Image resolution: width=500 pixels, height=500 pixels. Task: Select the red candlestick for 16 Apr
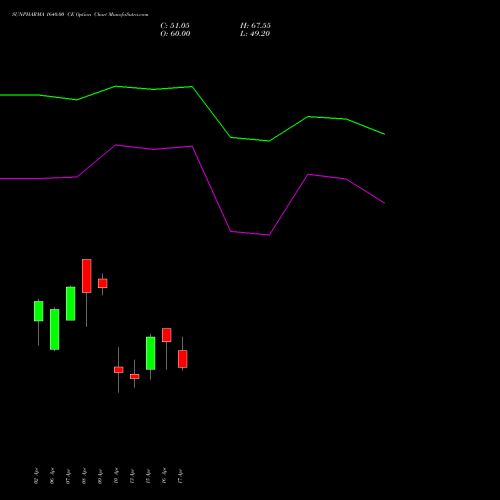(x=167, y=335)
